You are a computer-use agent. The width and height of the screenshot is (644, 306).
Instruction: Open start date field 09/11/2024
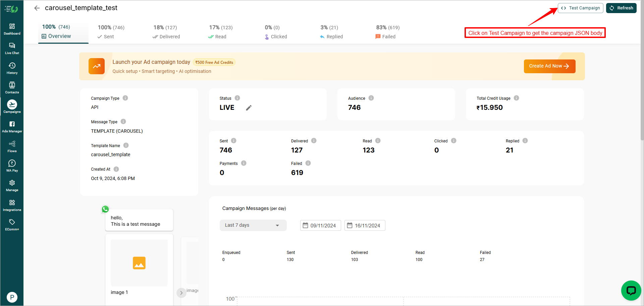pos(320,225)
